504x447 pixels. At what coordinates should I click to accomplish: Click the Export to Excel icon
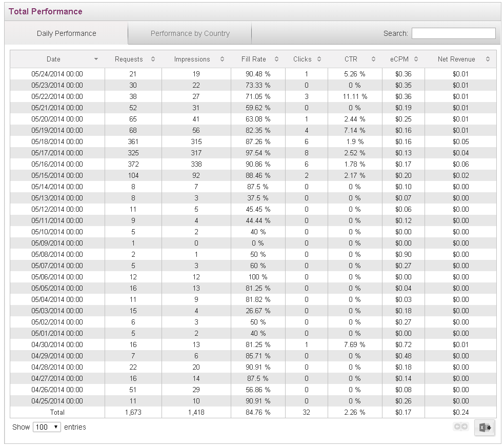click(485, 428)
